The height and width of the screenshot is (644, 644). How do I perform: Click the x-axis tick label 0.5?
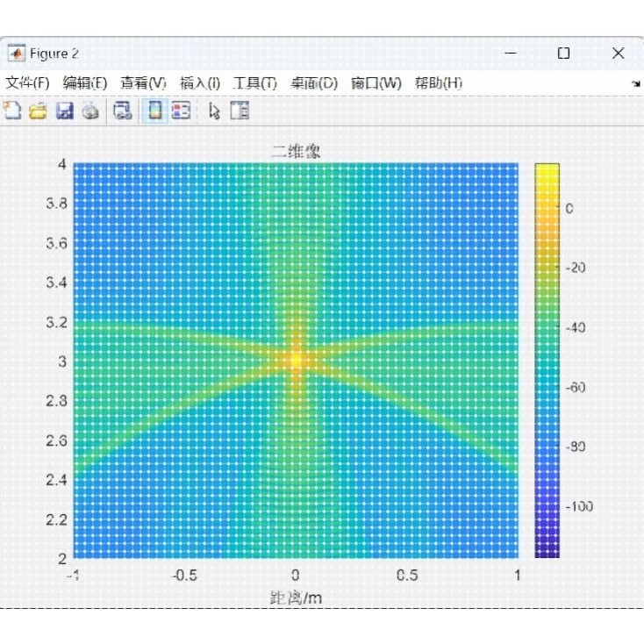pyautogui.click(x=407, y=576)
